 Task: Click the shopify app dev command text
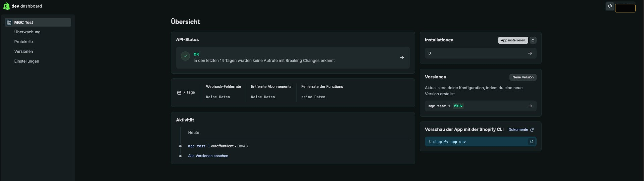pyautogui.click(x=449, y=142)
